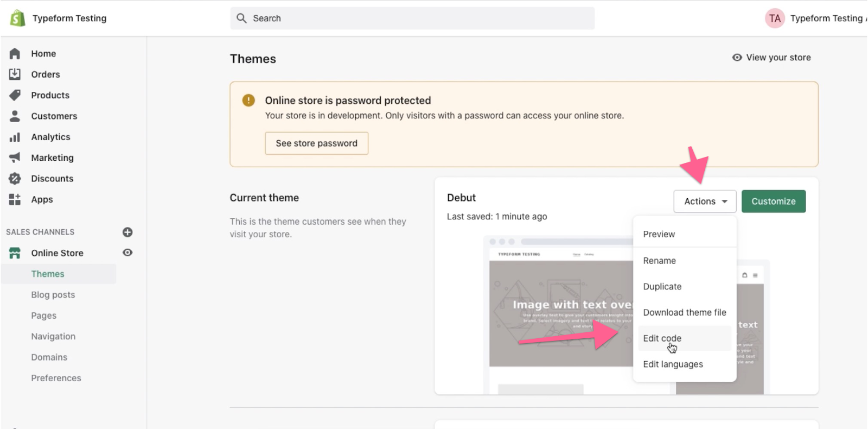Click the Current theme heading
The image size is (868, 429).
264,198
